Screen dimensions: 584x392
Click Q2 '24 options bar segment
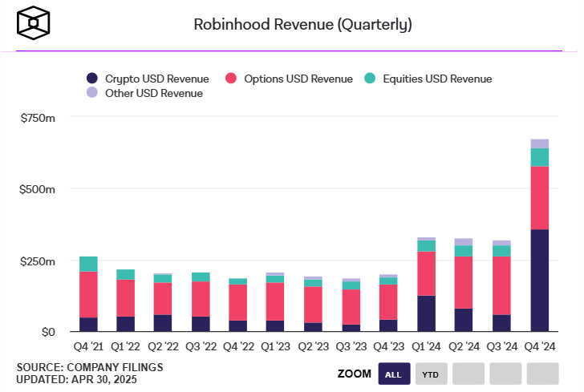tap(464, 282)
